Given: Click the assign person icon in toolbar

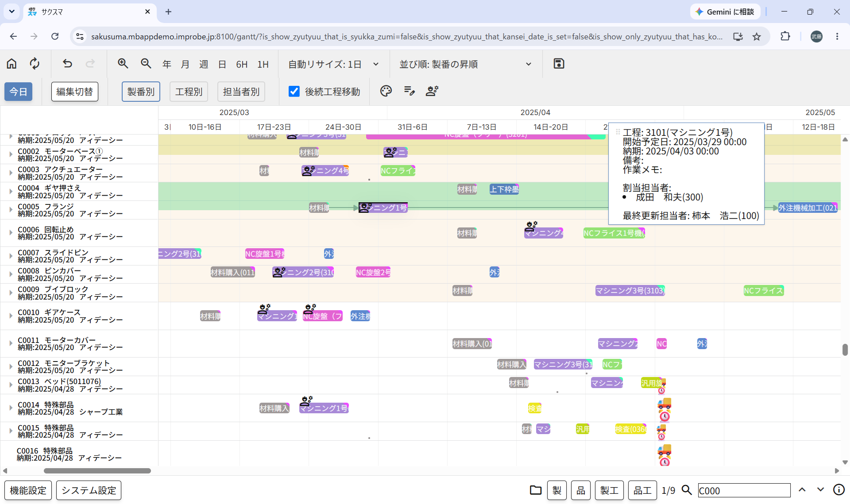Looking at the screenshot, I should [432, 91].
